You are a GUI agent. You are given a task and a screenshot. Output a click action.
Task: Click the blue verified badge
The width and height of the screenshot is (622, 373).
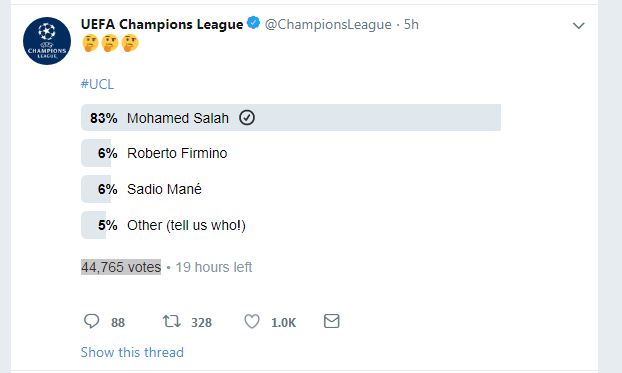tap(253, 23)
